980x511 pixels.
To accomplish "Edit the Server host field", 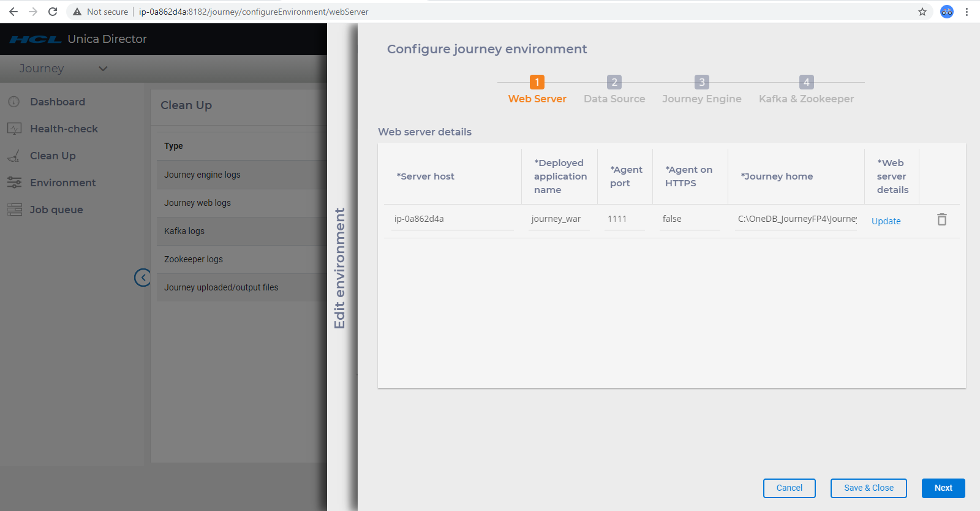I will point(452,219).
